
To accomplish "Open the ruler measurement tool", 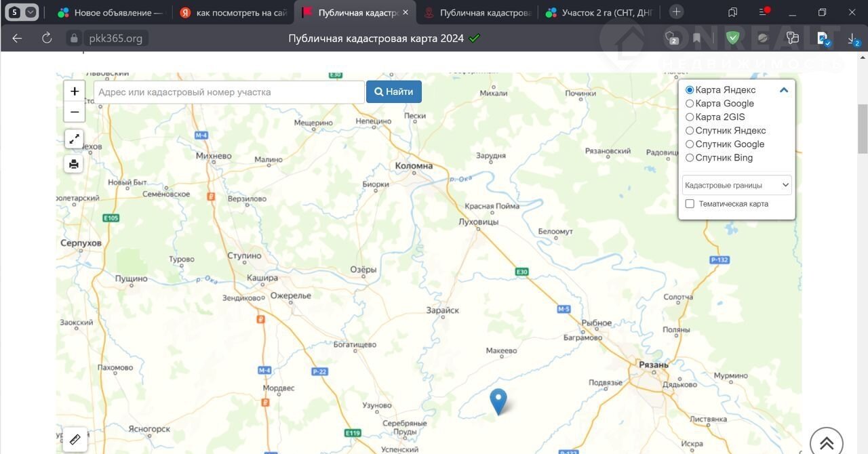I will pyautogui.click(x=75, y=438).
